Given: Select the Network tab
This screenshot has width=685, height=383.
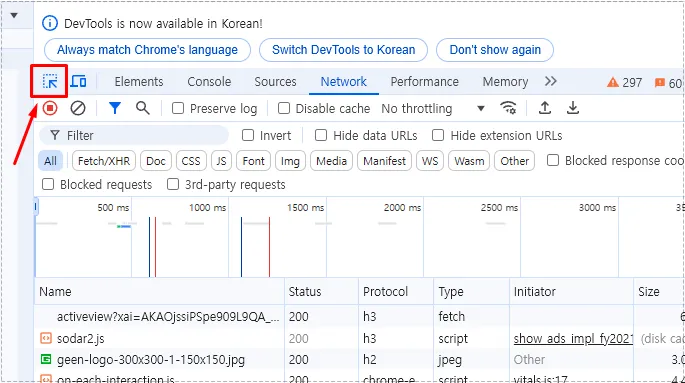Looking at the screenshot, I should click(344, 82).
